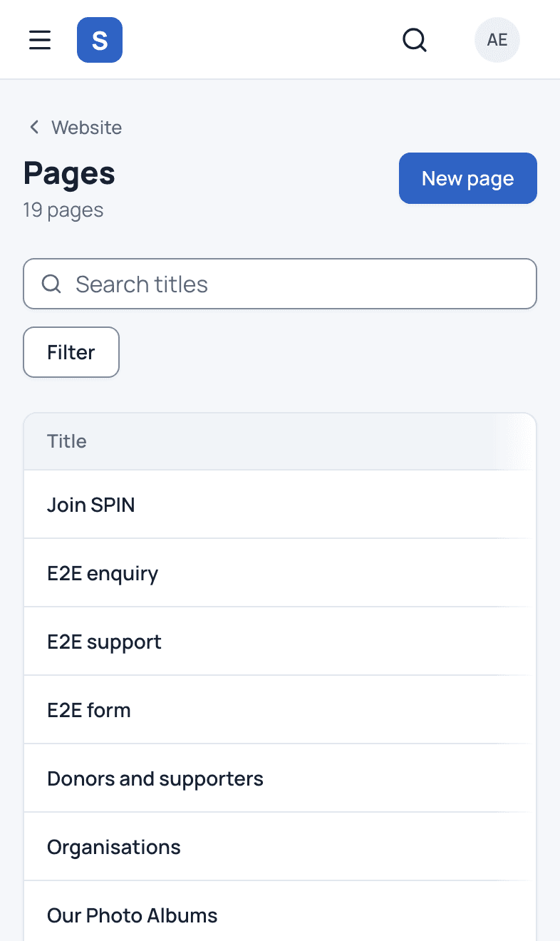Open global search via magnifier icon
Screen dimensions: 560x941
[415, 40]
